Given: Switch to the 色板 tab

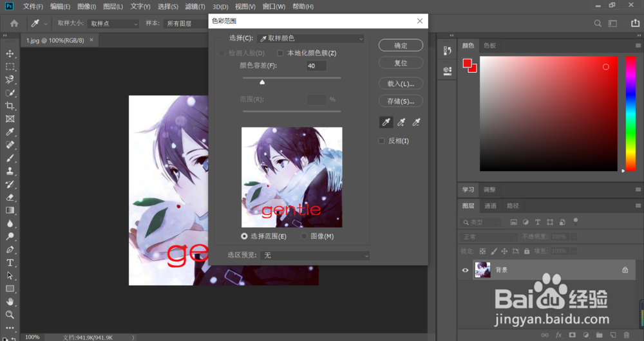Looking at the screenshot, I should click(489, 46).
